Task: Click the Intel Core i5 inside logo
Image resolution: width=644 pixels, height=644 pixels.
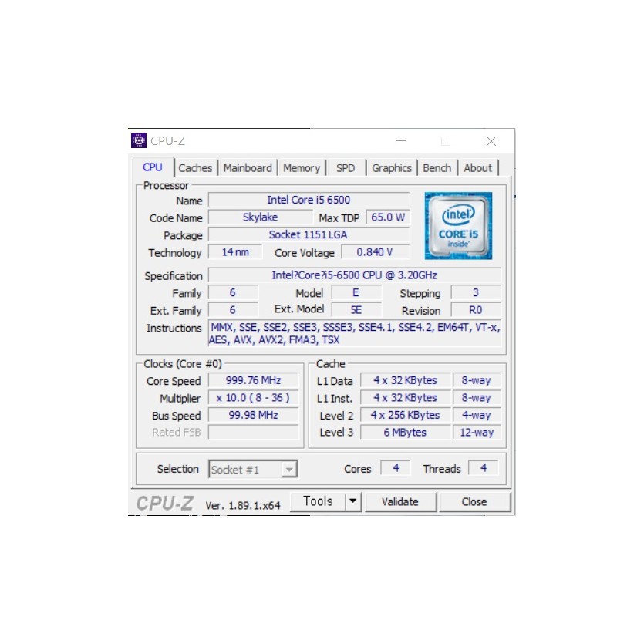Action: 458,225
